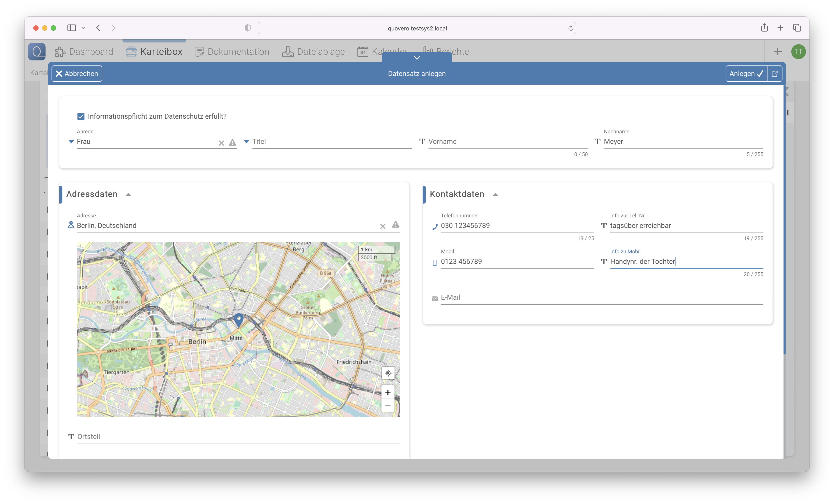Viewport: 834px width, 504px height.
Task: Open the Titel dropdown
Action: point(247,141)
